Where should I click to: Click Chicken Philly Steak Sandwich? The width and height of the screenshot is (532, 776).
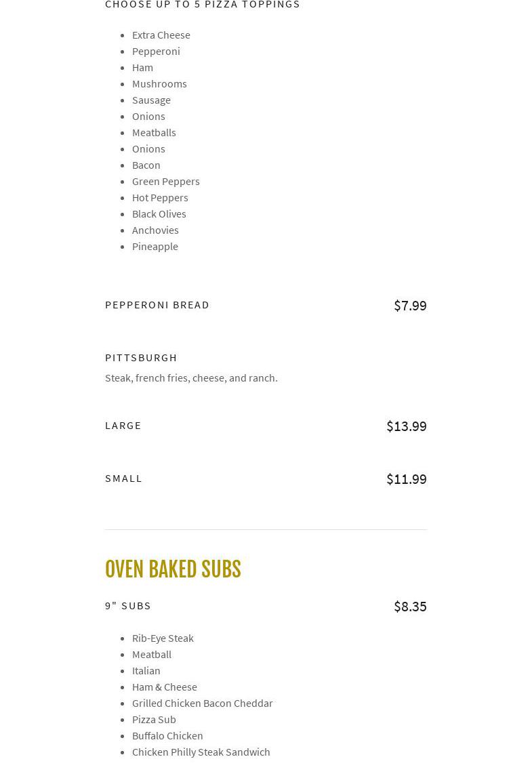[201, 752]
